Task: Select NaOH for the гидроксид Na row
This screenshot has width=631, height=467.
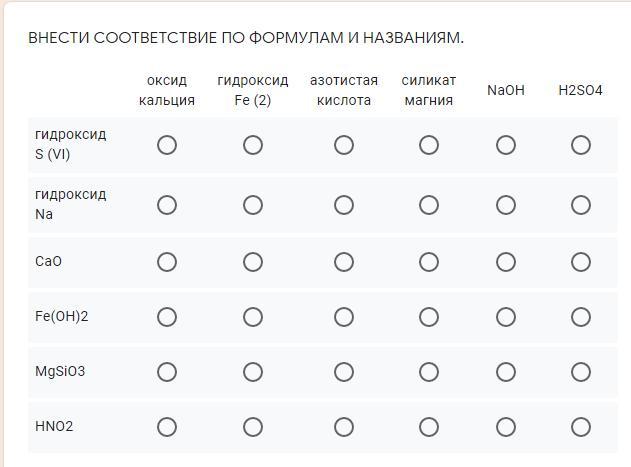Action: click(506, 205)
